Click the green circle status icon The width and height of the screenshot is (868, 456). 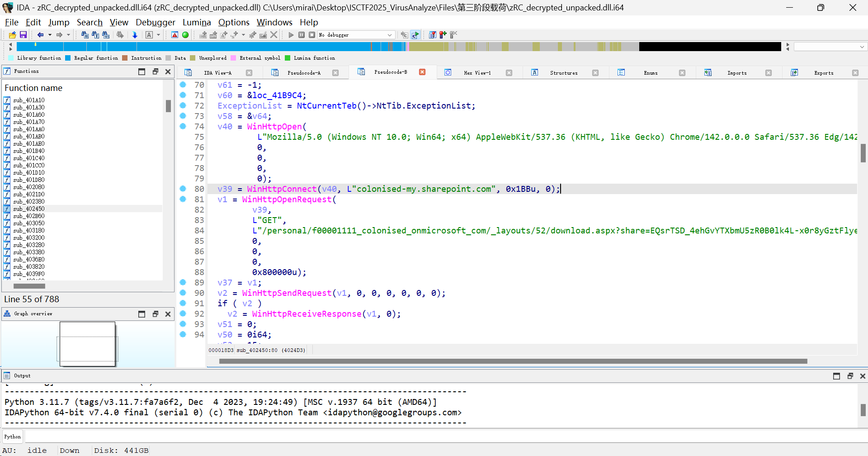(x=185, y=35)
